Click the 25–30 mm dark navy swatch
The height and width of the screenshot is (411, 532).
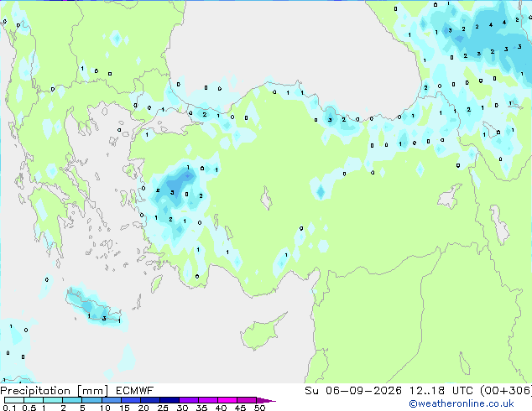click(x=170, y=400)
